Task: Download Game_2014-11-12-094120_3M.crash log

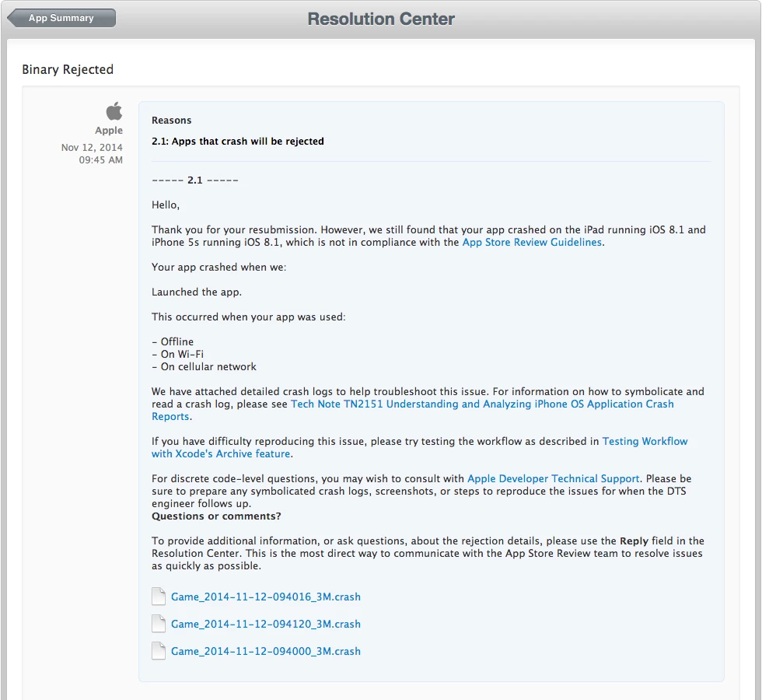Action: (266, 624)
